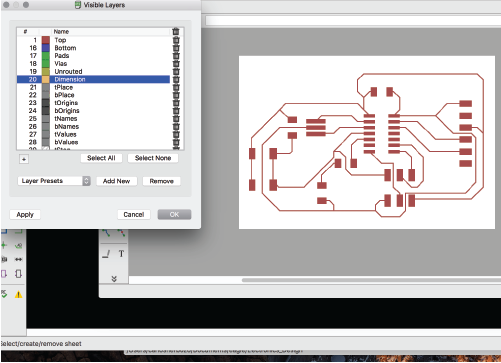Select layer row 'Bottom'

coord(94,48)
